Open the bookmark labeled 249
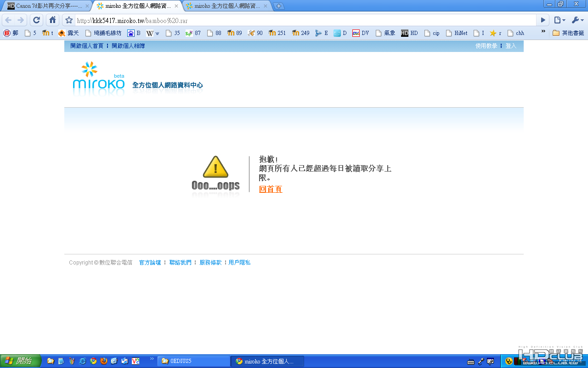 point(301,33)
